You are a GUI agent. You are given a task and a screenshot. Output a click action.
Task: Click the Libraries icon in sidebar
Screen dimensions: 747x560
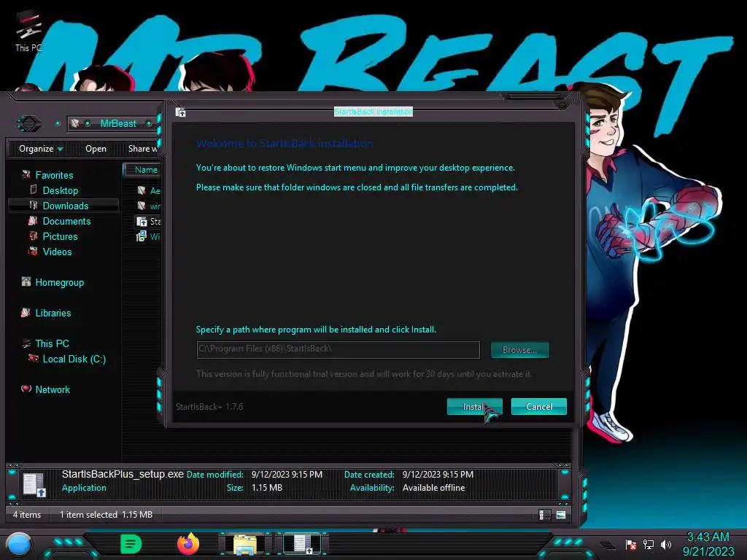pyautogui.click(x=26, y=312)
